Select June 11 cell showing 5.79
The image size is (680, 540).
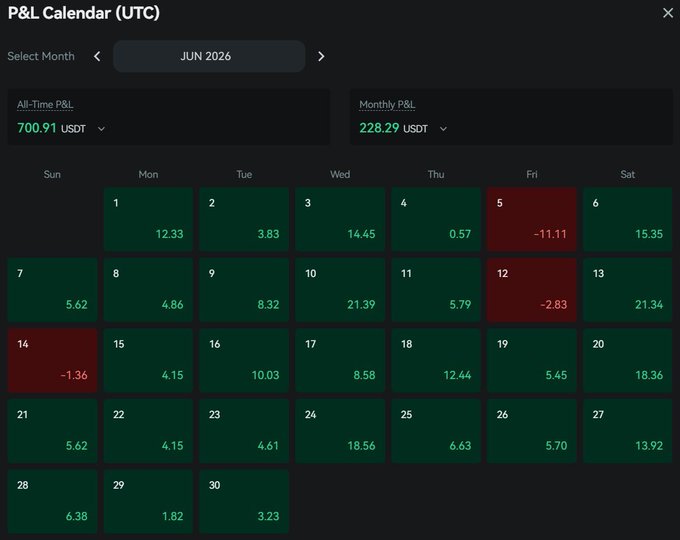coord(436,290)
